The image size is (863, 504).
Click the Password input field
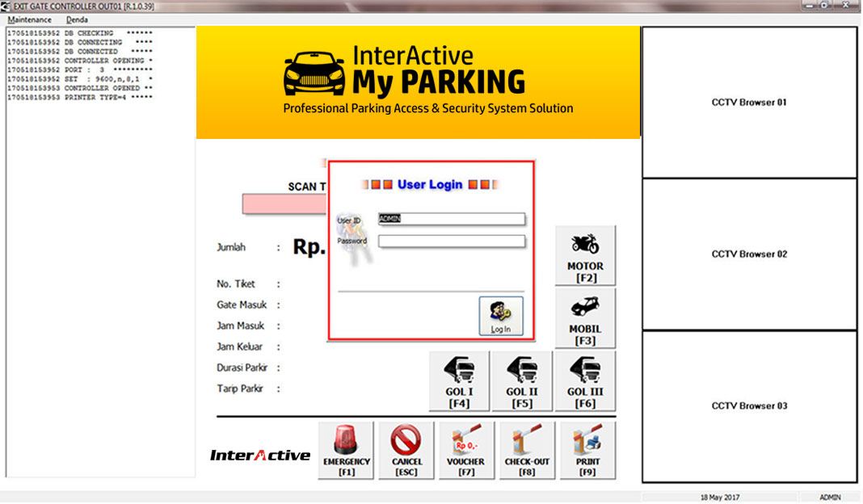coord(450,241)
